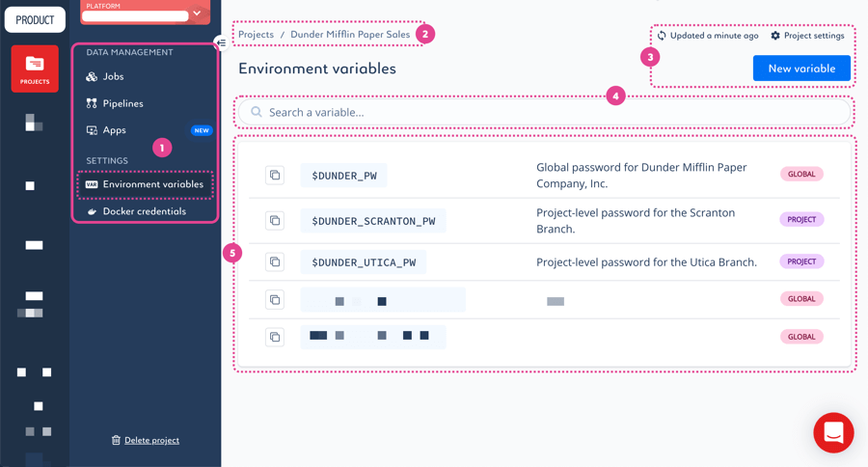Viewport: 868px width, 467px height.
Task: Open Apps in the sidebar
Action: pyautogui.click(x=106, y=130)
